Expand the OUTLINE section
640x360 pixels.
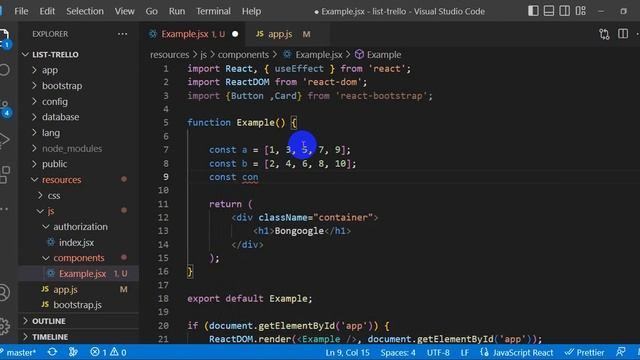(x=49, y=321)
